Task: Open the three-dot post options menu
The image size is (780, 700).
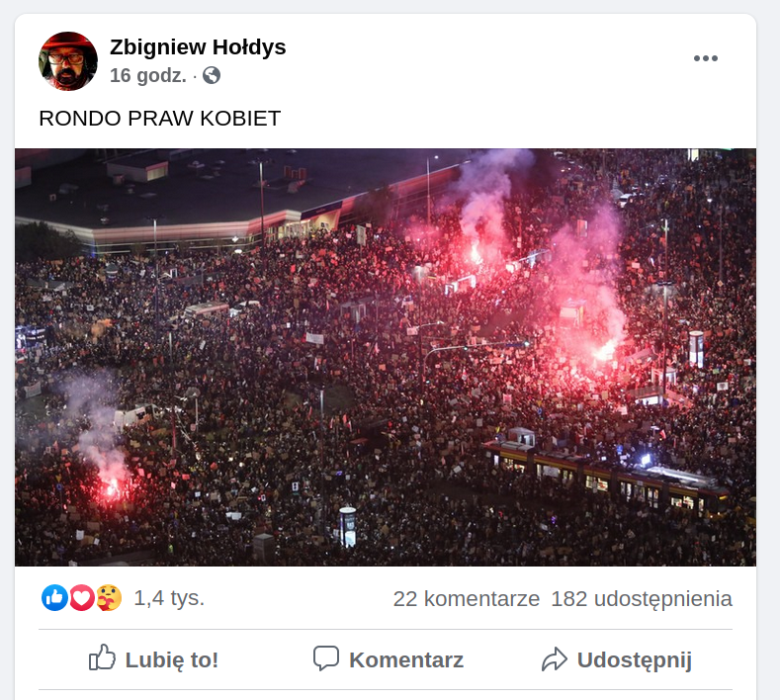Action: coord(706,58)
